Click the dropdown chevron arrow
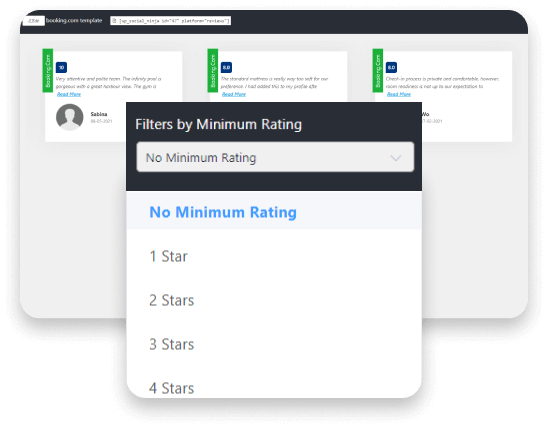 coord(396,158)
